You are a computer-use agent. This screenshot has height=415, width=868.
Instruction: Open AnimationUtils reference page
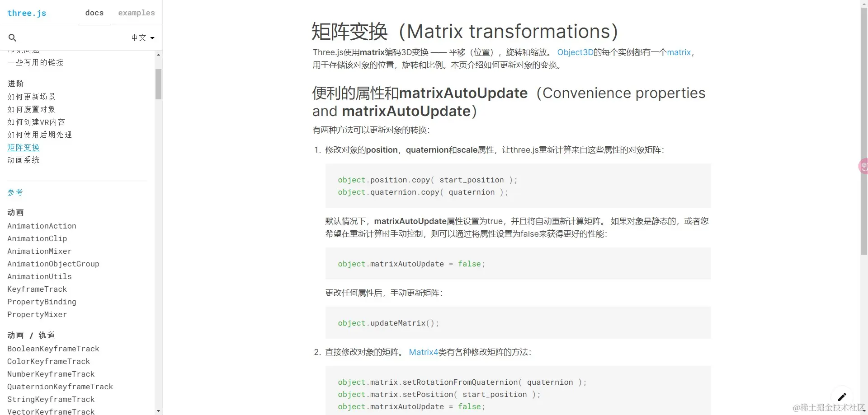point(39,276)
